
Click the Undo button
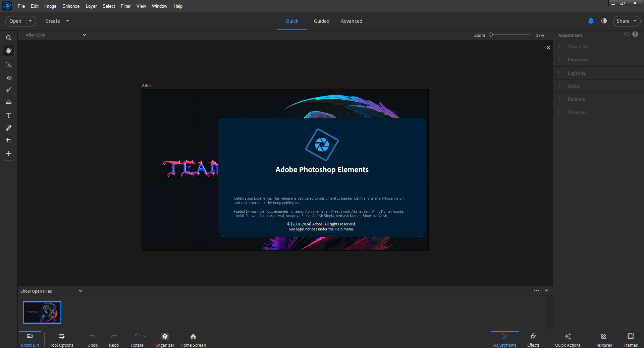(x=93, y=340)
